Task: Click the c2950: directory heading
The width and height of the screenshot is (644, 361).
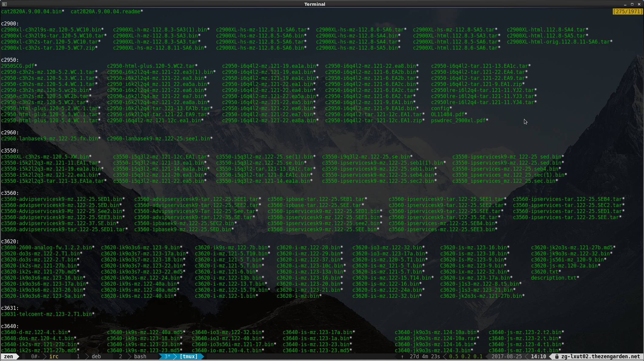Action: coord(10,60)
